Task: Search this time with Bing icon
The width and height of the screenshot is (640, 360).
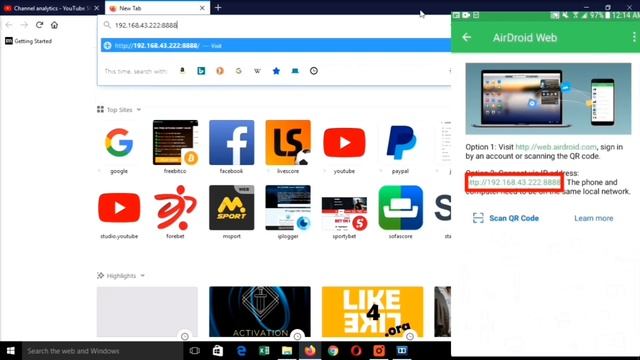Action: click(x=201, y=71)
